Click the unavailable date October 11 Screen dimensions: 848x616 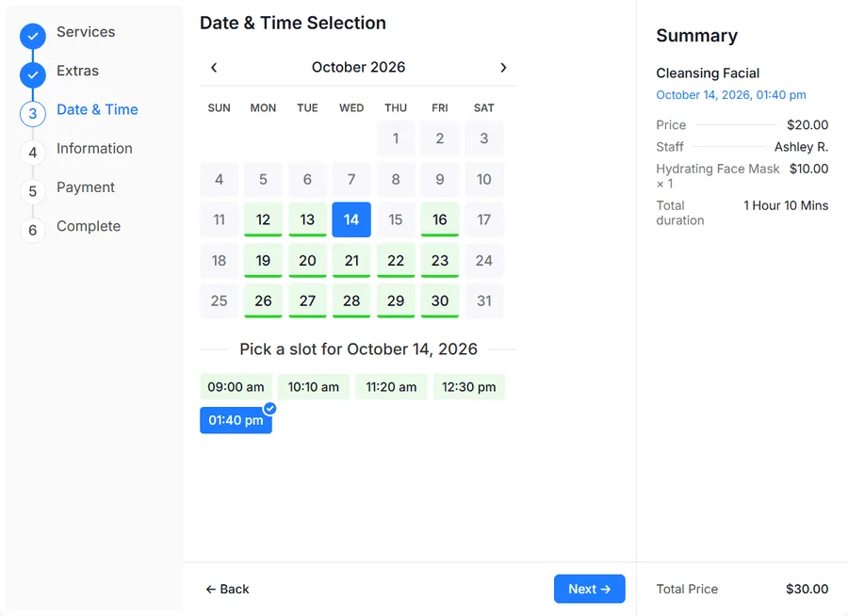pos(219,219)
